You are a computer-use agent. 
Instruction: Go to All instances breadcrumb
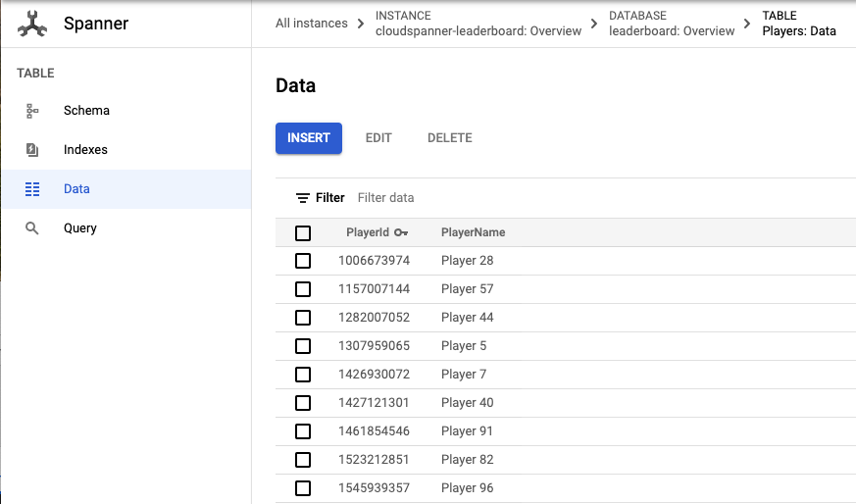[x=311, y=24]
